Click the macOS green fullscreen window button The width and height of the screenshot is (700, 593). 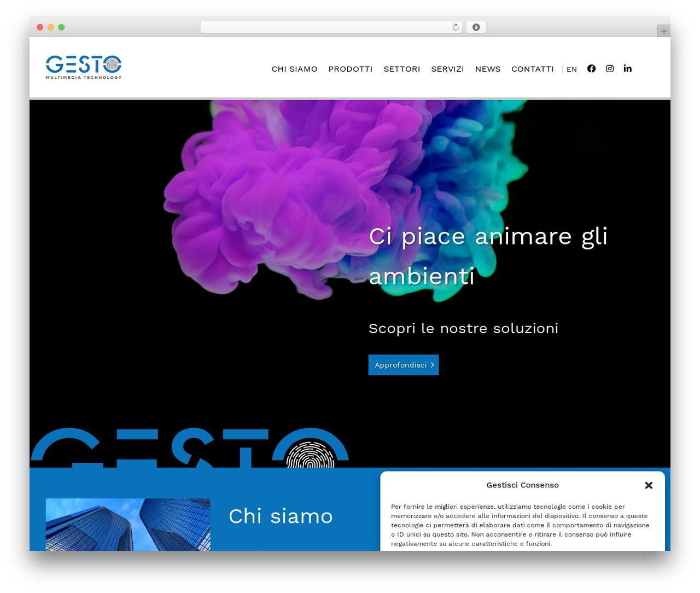(61, 27)
